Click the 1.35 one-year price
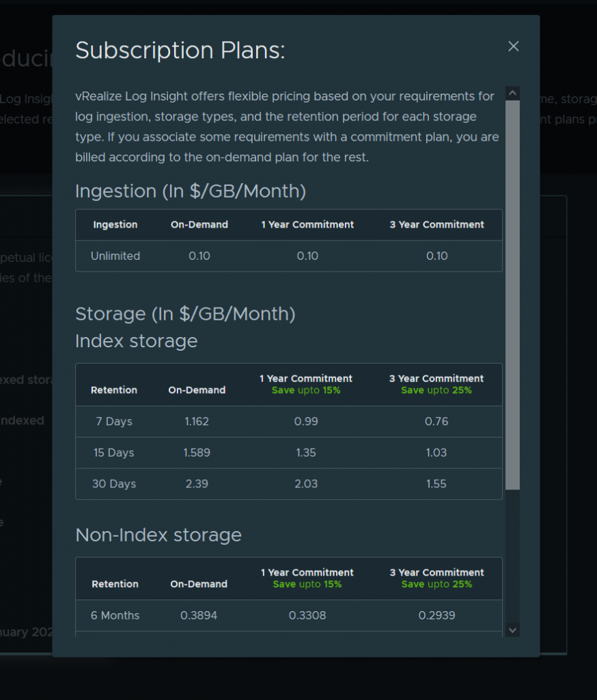The height and width of the screenshot is (700, 597). pyautogui.click(x=306, y=453)
